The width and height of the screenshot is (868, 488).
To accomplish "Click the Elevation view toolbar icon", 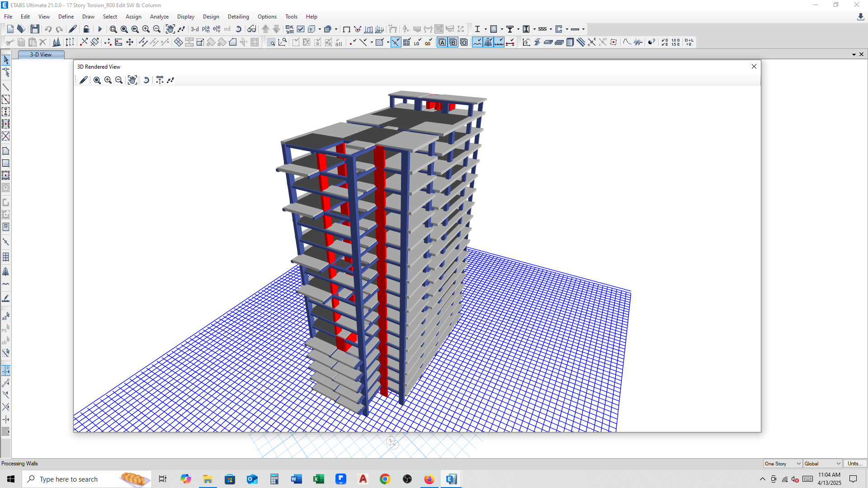I will (217, 29).
